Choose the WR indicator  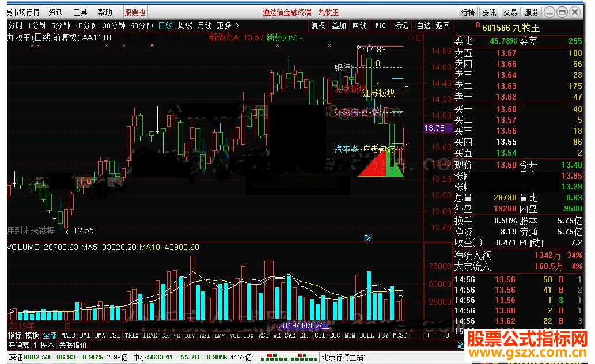click(277, 335)
